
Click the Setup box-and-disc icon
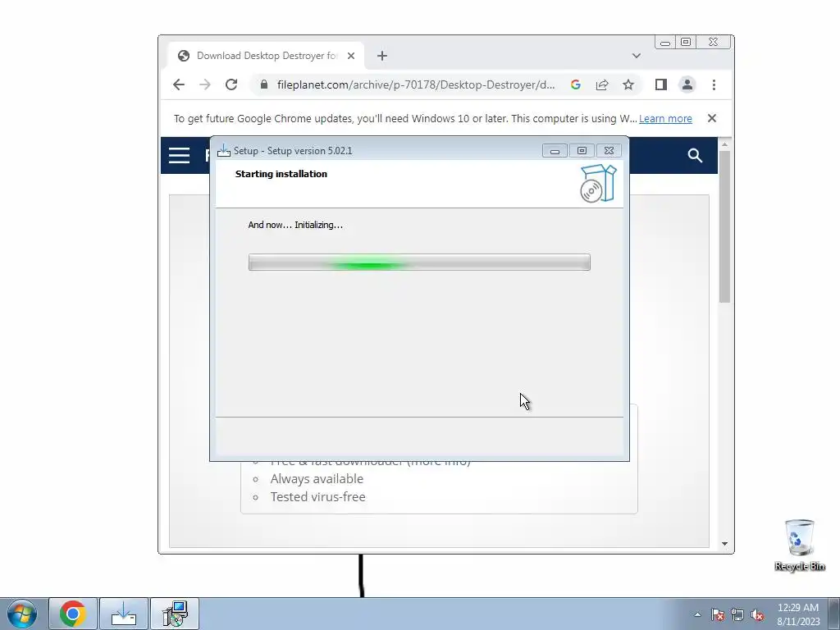pos(598,183)
